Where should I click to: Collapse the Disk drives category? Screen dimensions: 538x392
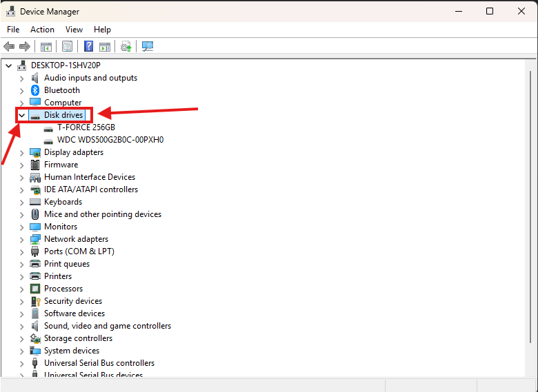pyautogui.click(x=22, y=115)
